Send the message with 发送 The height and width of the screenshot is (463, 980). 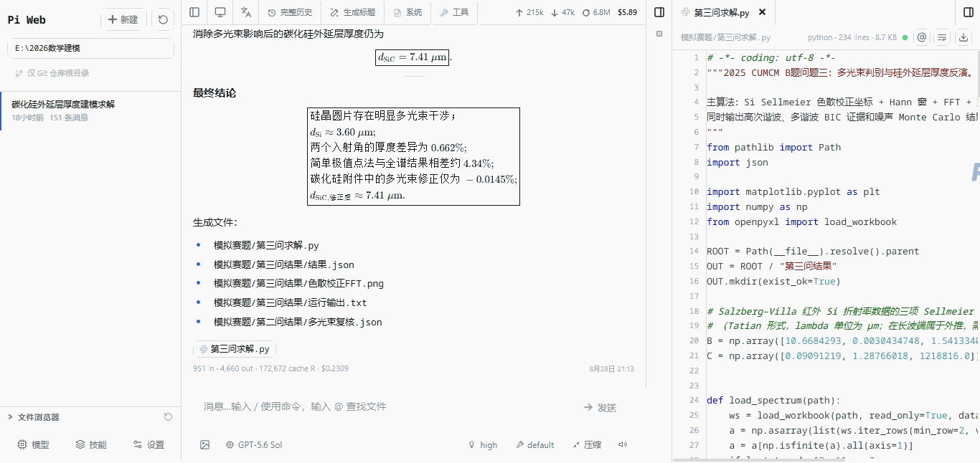point(600,408)
